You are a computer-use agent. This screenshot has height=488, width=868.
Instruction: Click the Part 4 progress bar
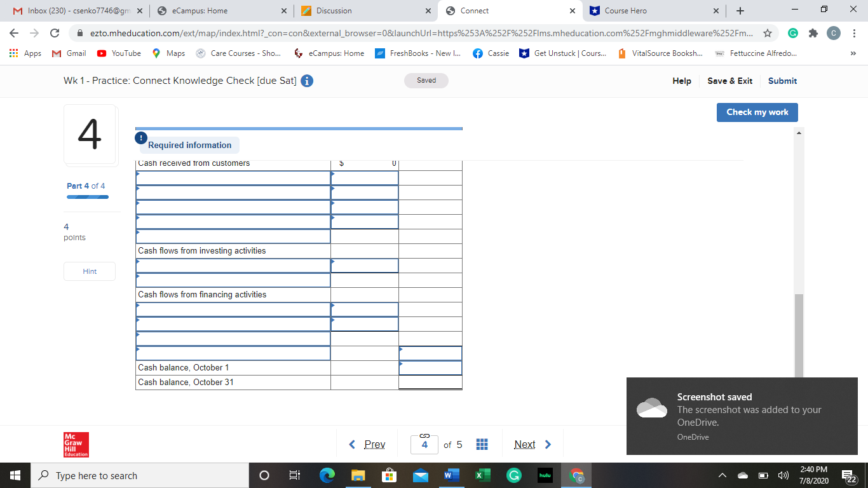[x=87, y=196]
